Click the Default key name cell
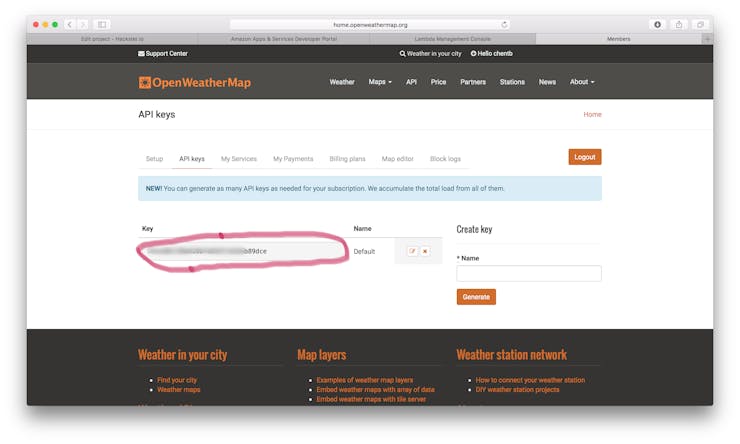740x444 pixels. click(x=364, y=251)
